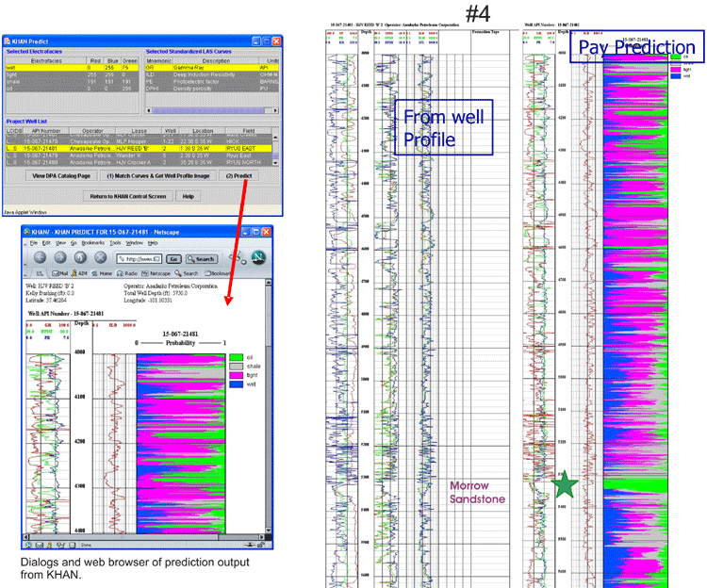The height and width of the screenshot is (588, 707).
Task: Open the Window menu in Netscape
Action: (x=135, y=243)
